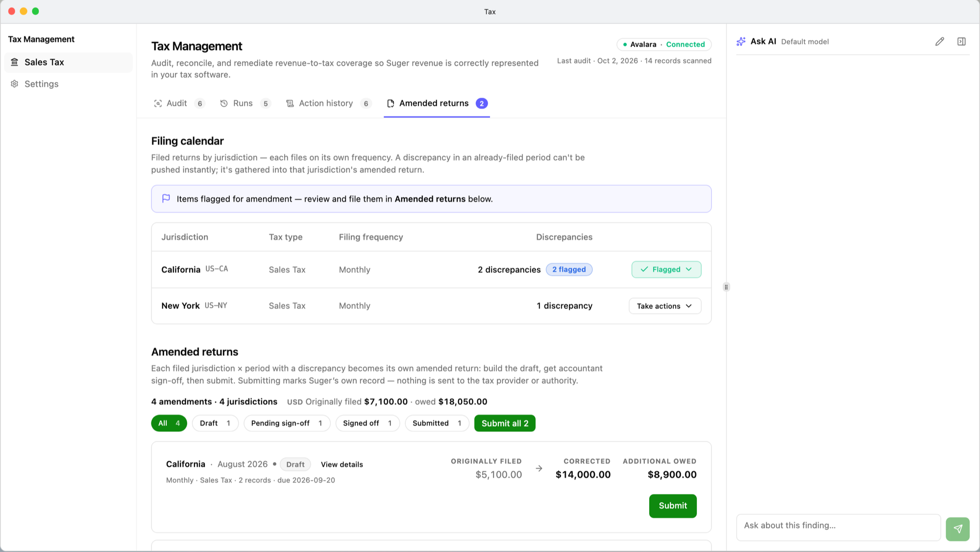The height and width of the screenshot is (552, 980).
Task: Click the Audit tab scan icon
Action: (x=158, y=103)
